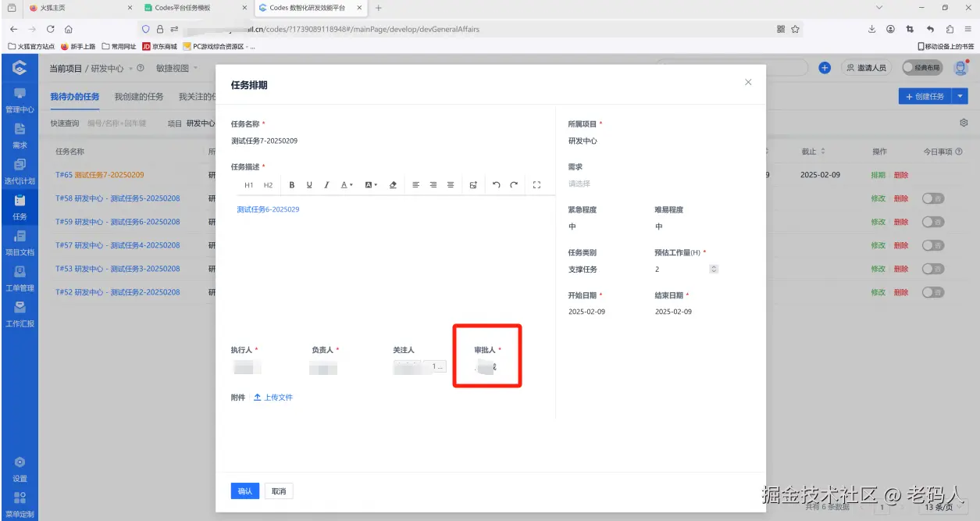This screenshot has width=980, height=521.
Task: Open 任务 in the sidebar
Action: pyautogui.click(x=20, y=208)
